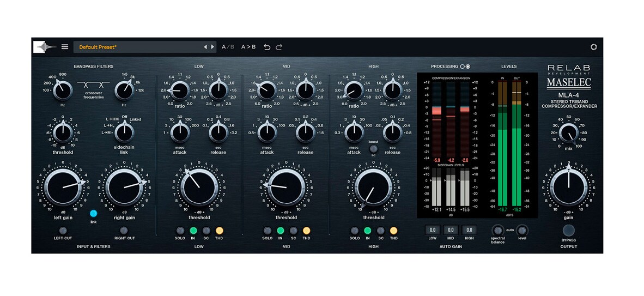The width and height of the screenshot is (644, 296).
Task: Click the sidechain link selector knob
Action: point(124,133)
